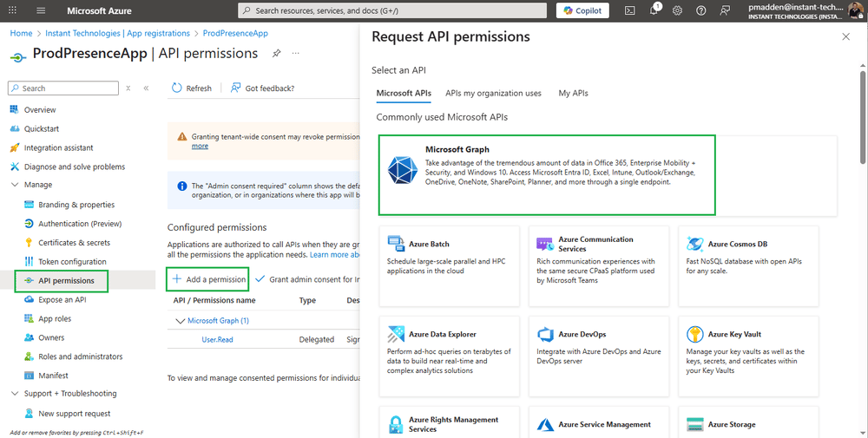The height and width of the screenshot is (438, 868).
Task: Click the Microsoft Graph polyhedron logo
Action: pyautogui.click(x=403, y=170)
